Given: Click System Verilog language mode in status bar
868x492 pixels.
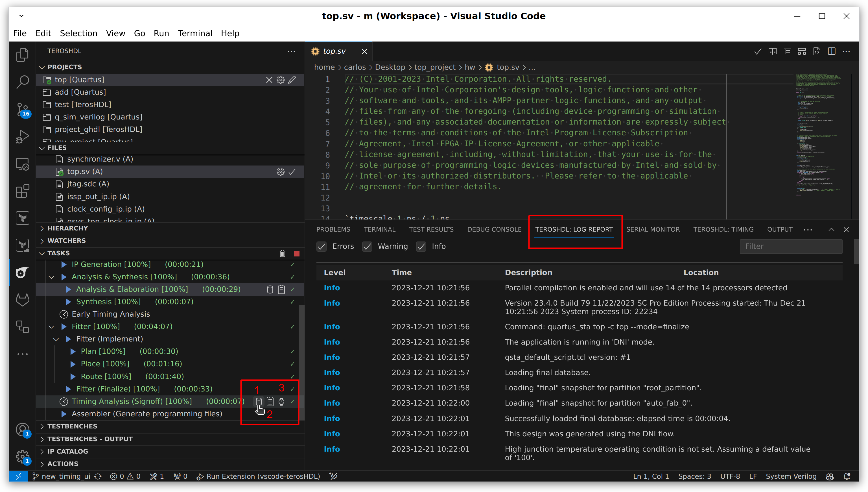Looking at the screenshot, I should tap(790, 476).
